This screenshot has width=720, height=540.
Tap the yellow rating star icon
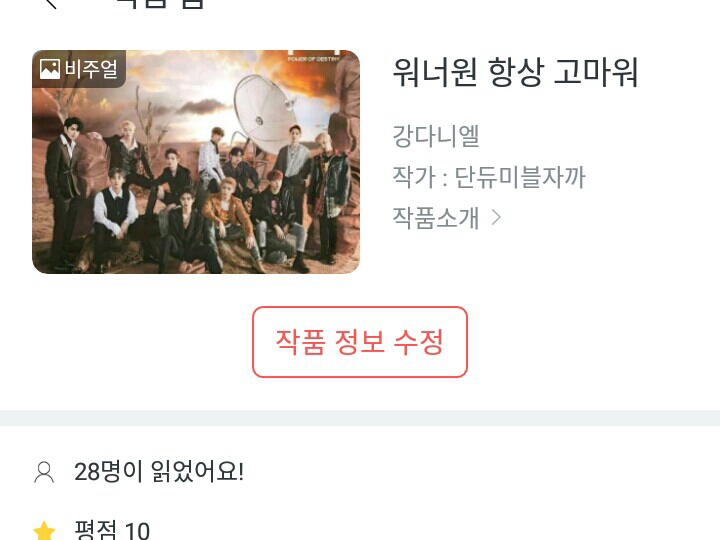click(45, 531)
